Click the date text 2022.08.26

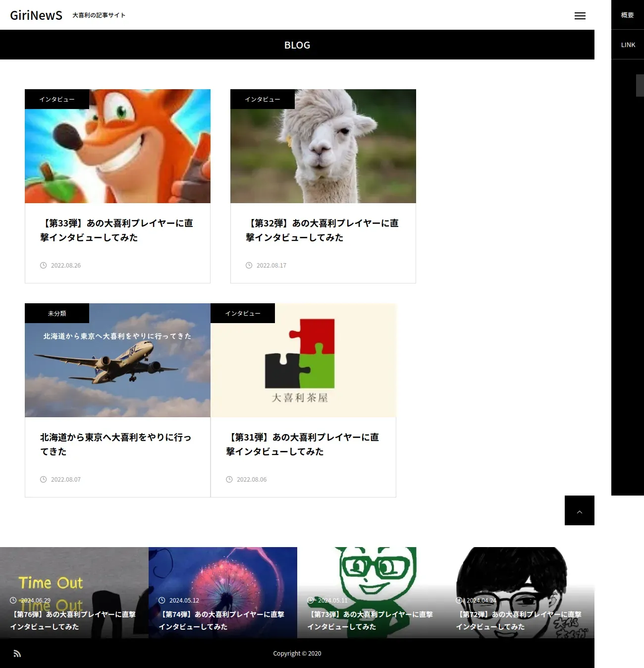(x=66, y=266)
